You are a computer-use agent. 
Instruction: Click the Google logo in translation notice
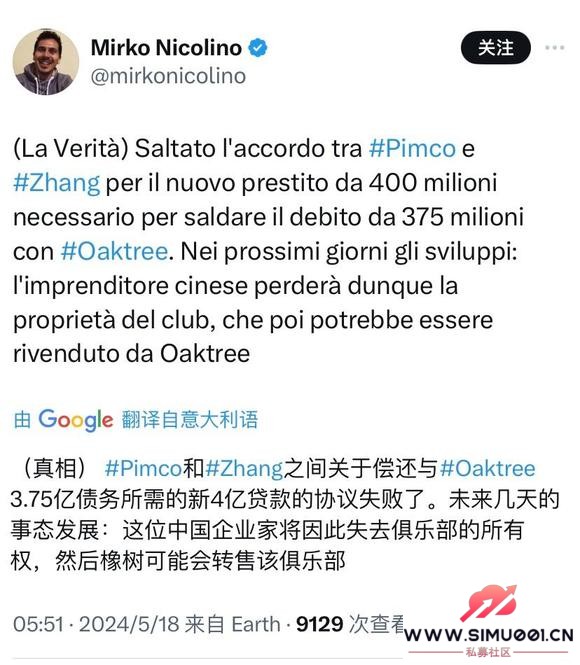click(76, 420)
